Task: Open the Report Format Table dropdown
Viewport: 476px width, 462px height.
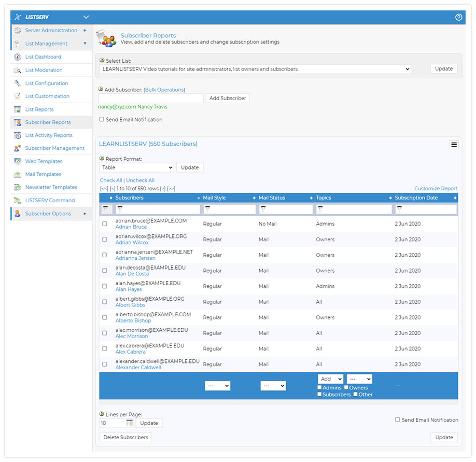Action: 136,167
